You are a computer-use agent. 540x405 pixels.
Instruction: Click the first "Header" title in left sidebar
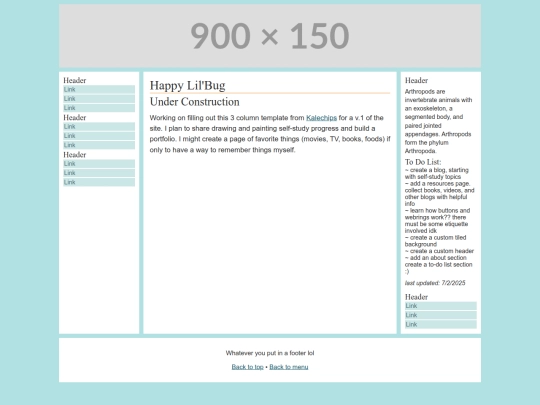click(75, 81)
